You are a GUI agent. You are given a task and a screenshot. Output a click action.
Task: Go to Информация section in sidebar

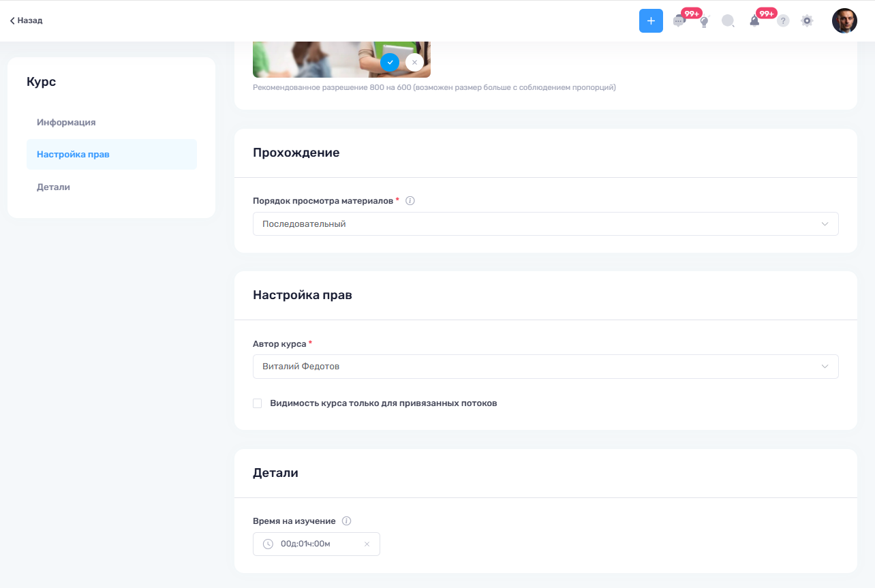tap(66, 123)
